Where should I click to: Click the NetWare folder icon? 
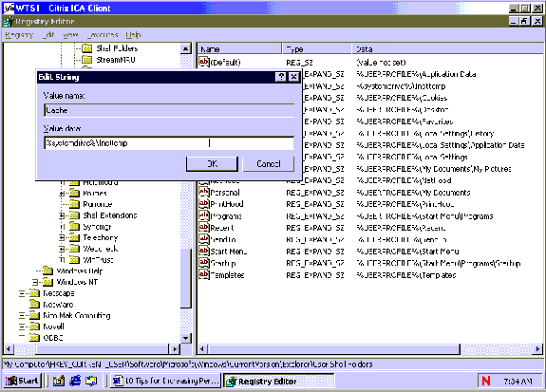[x=34, y=305]
